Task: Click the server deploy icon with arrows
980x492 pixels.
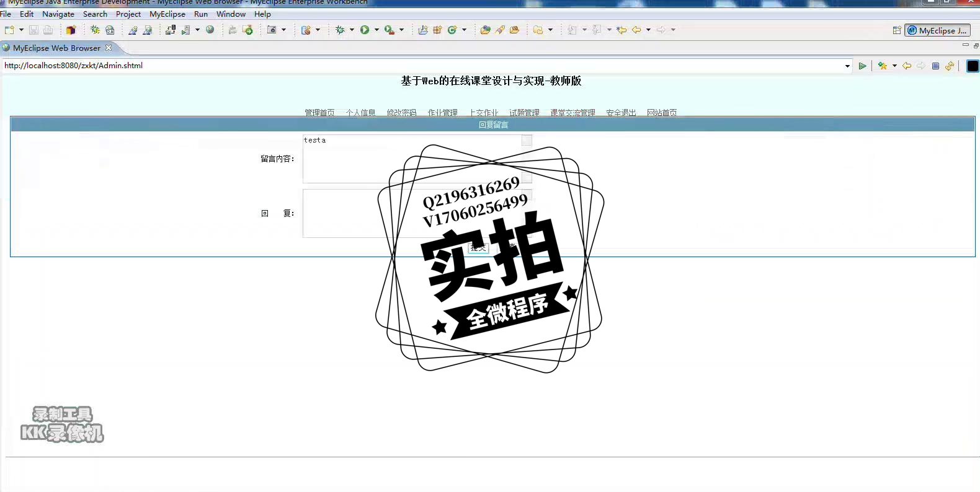Action: point(171,30)
